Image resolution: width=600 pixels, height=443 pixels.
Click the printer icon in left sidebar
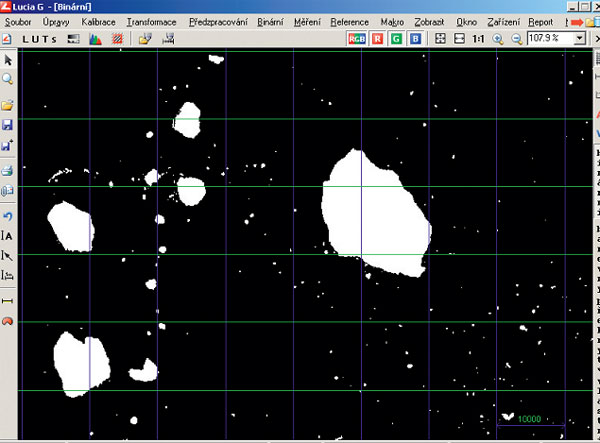click(7, 171)
